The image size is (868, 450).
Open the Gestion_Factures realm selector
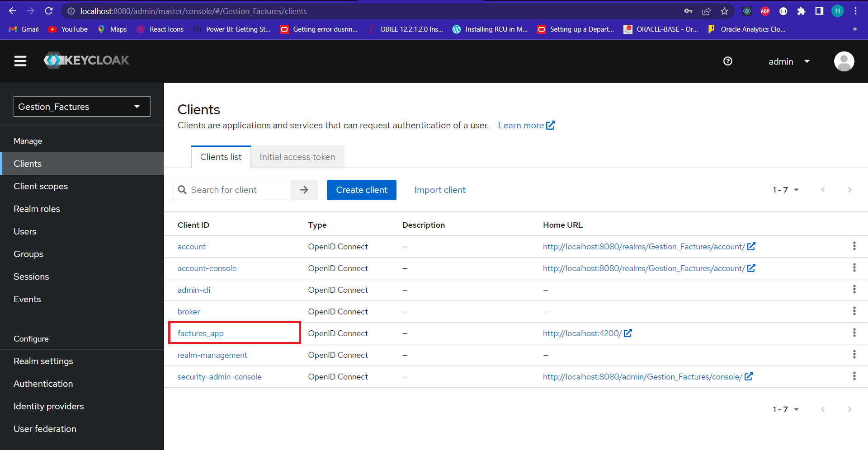click(82, 106)
